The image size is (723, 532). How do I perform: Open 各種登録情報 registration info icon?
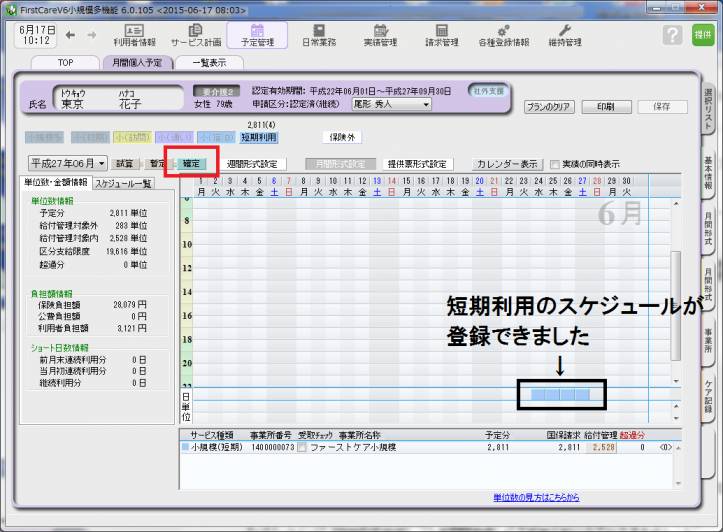503,36
